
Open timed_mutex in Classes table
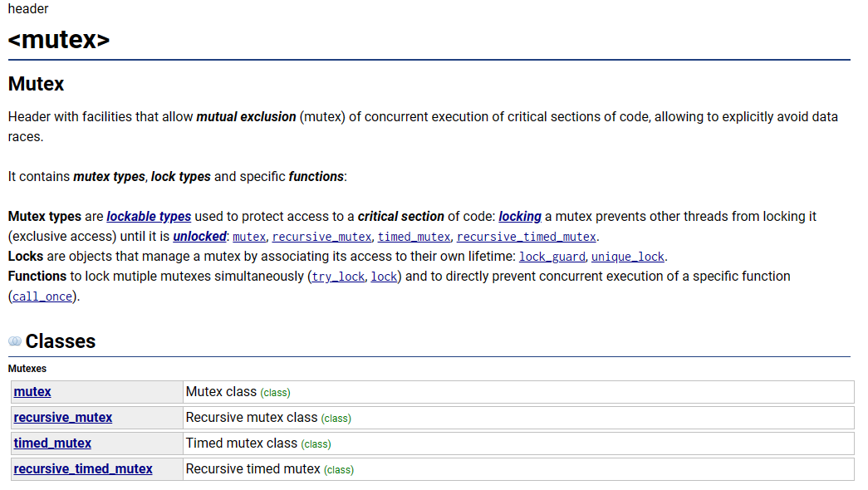(x=52, y=443)
